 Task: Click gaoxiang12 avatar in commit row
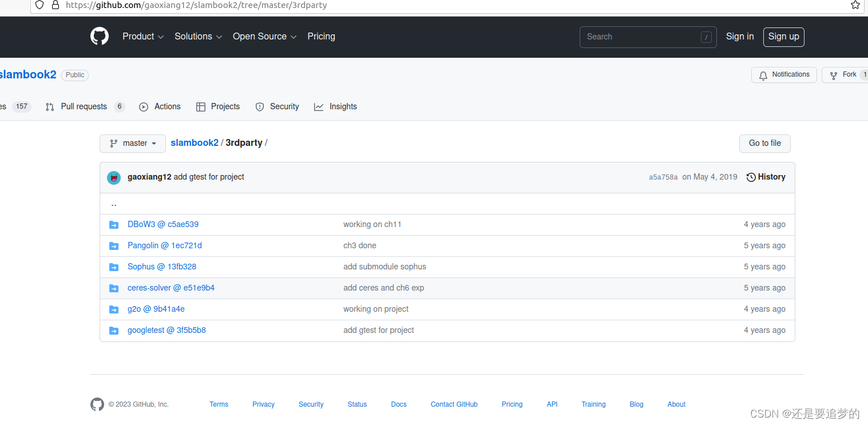point(114,177)
